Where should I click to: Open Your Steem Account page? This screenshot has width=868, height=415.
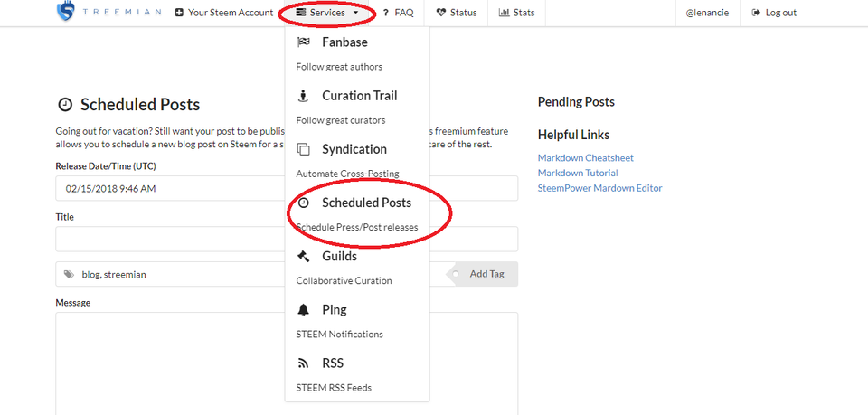[224, 12]
